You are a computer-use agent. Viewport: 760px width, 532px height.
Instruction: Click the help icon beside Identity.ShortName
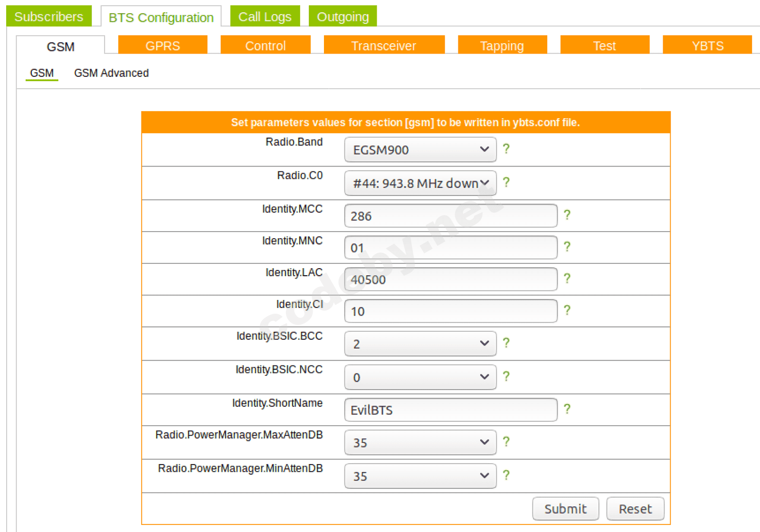pyautogui.click(x=567, y=409)
